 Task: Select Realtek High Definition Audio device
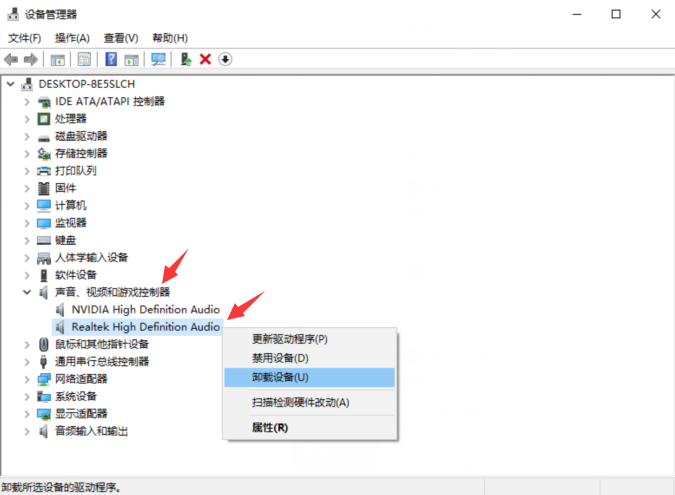(x=146, y=327)
